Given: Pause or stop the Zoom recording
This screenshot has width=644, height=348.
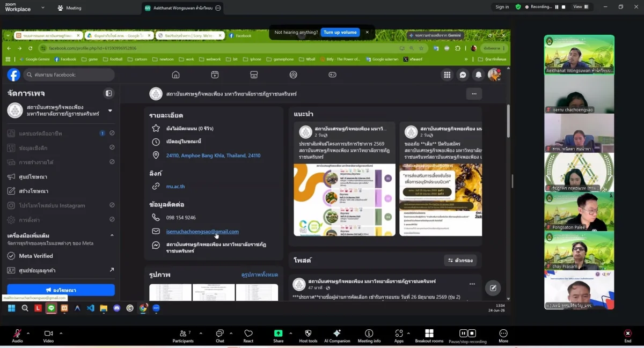Looking at the screenshot, I should (468, 336).
